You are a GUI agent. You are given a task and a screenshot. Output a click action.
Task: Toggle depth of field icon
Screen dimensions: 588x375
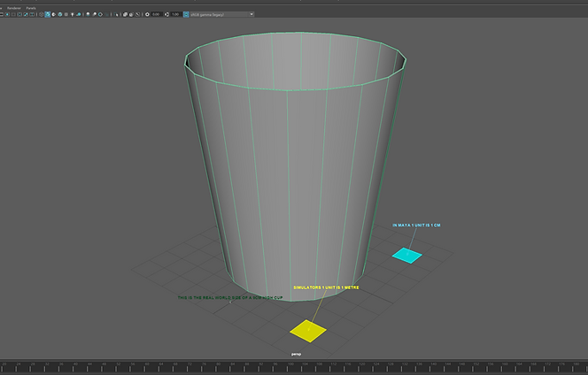pyautogui.click(x=107, y=14)
